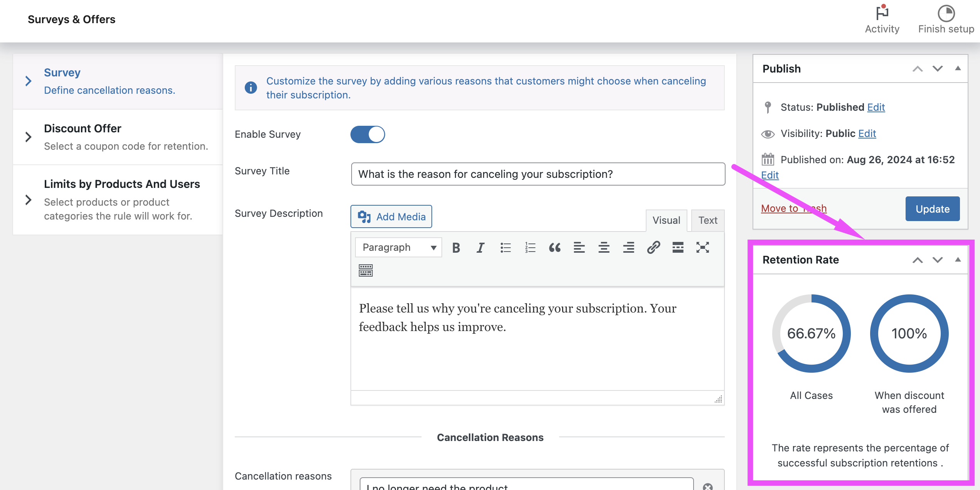Align text center
Screen dimensions: 980x490
click(604, 248)
